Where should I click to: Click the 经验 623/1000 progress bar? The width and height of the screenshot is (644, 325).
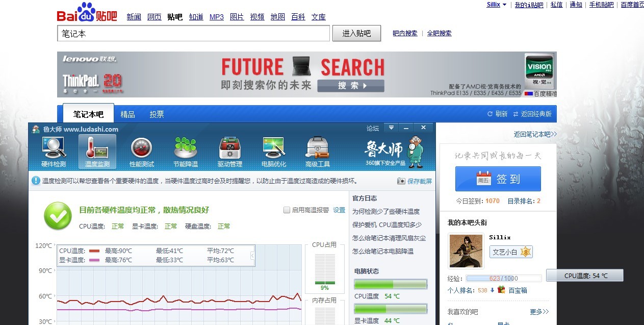click(504, 278)
